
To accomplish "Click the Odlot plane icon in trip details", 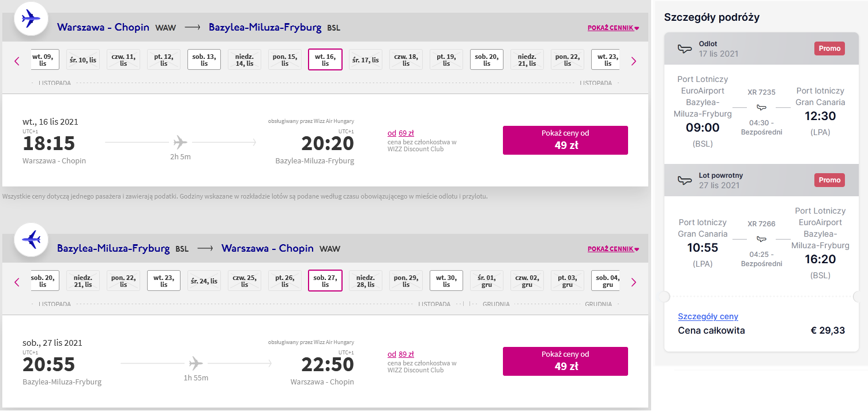I will (685, 48).
